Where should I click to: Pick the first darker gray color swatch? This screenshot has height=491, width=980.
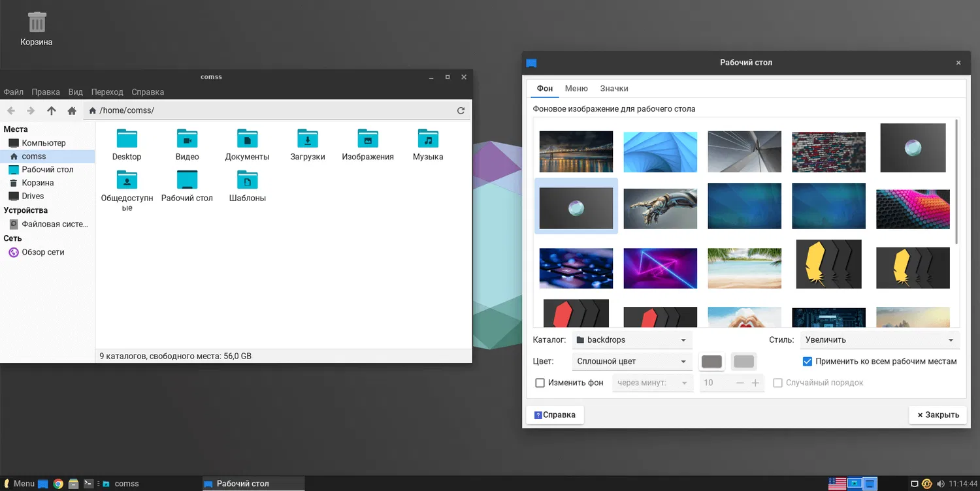(x=711, y=361)
